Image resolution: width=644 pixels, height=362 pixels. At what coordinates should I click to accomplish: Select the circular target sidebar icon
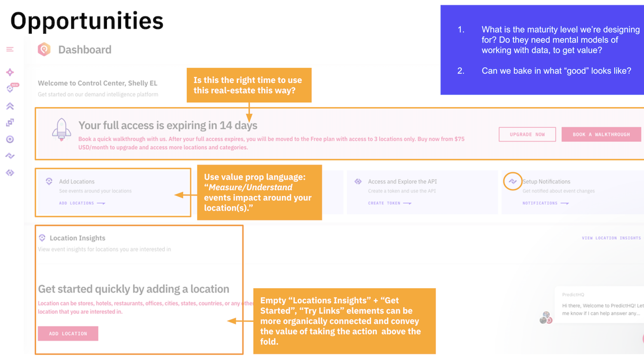10,139
